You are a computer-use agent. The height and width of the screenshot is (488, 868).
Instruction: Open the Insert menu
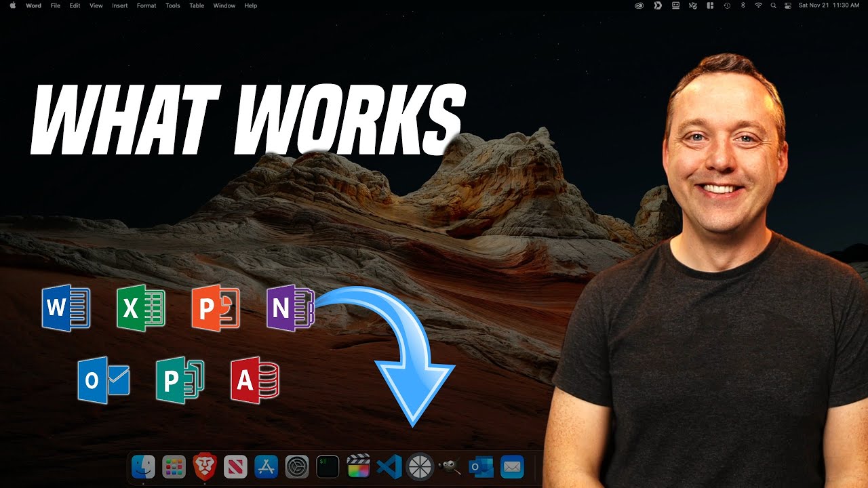click(x=120, y=5)
